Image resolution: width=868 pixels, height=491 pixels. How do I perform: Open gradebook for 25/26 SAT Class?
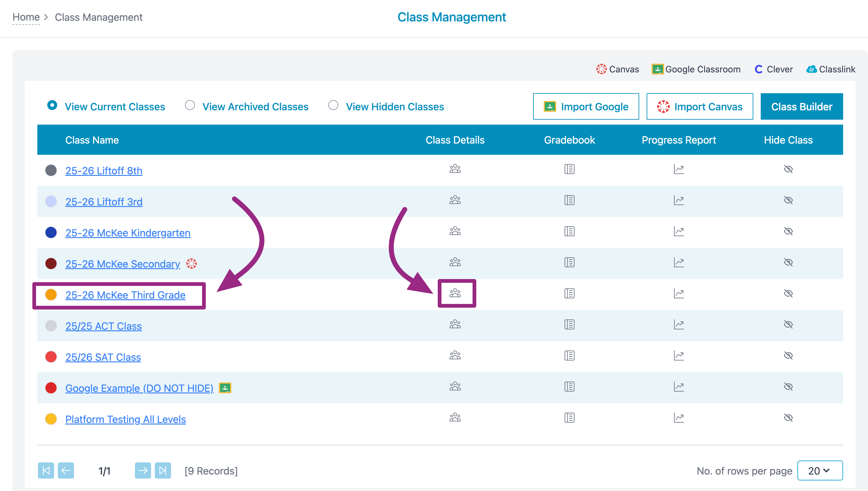pos(569,356)
